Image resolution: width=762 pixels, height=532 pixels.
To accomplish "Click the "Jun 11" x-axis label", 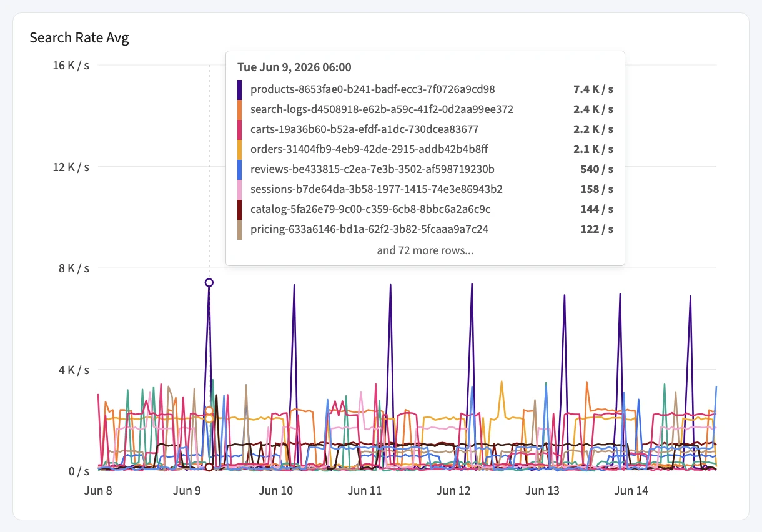I will pos(364,491).
